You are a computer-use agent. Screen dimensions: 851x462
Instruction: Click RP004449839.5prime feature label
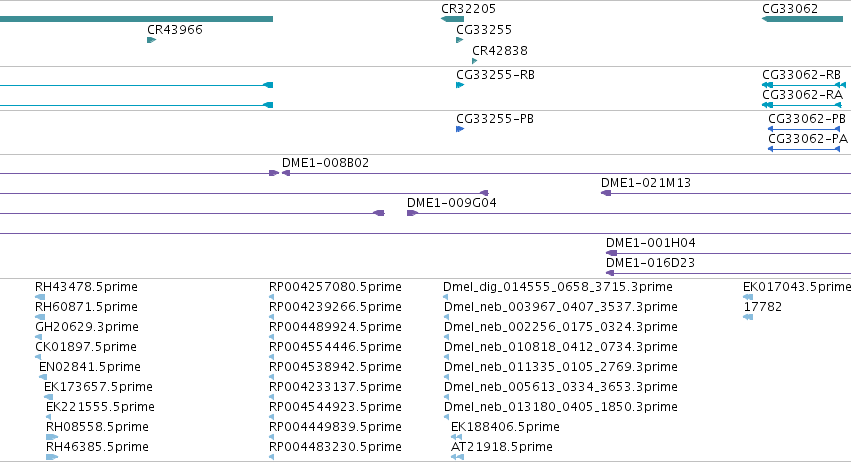tap(335, 428)
